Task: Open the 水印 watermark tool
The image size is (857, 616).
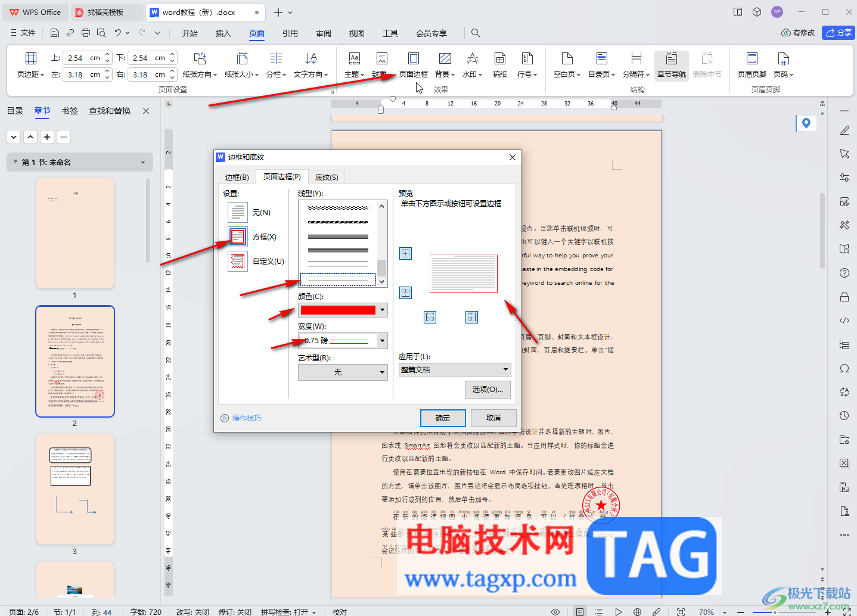Action: point(472,65)
